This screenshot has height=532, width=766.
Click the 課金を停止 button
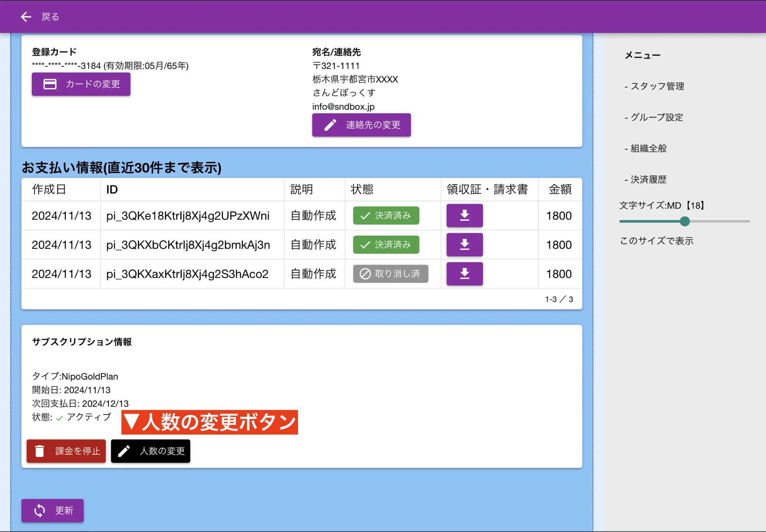(x=66, y=451)
